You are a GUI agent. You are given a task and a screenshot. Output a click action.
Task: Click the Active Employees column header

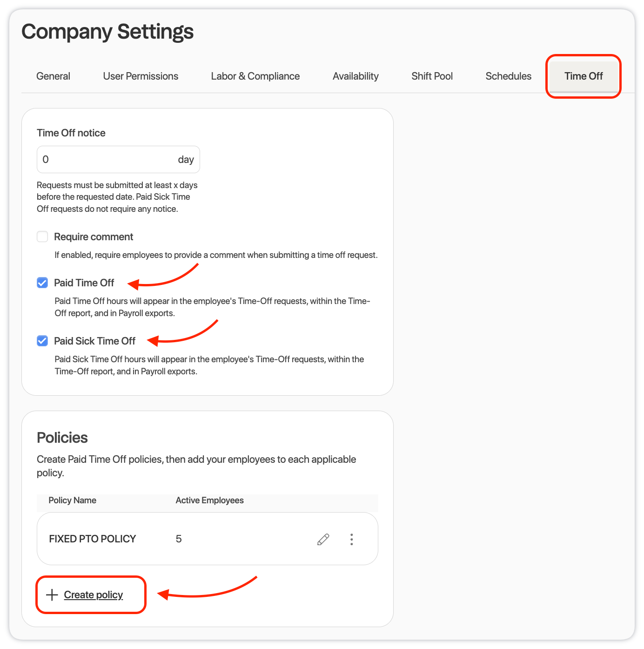(209, 500)
